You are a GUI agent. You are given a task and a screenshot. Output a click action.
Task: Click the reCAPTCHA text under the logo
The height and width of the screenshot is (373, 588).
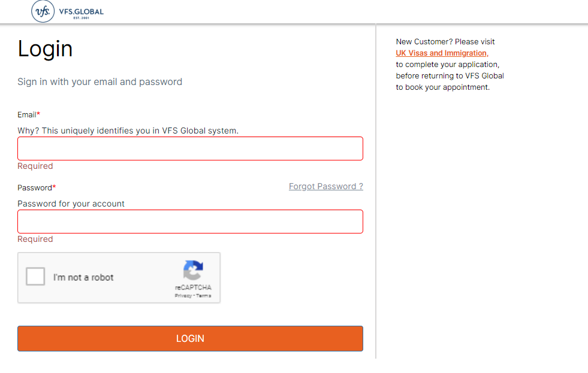point(193,287)
